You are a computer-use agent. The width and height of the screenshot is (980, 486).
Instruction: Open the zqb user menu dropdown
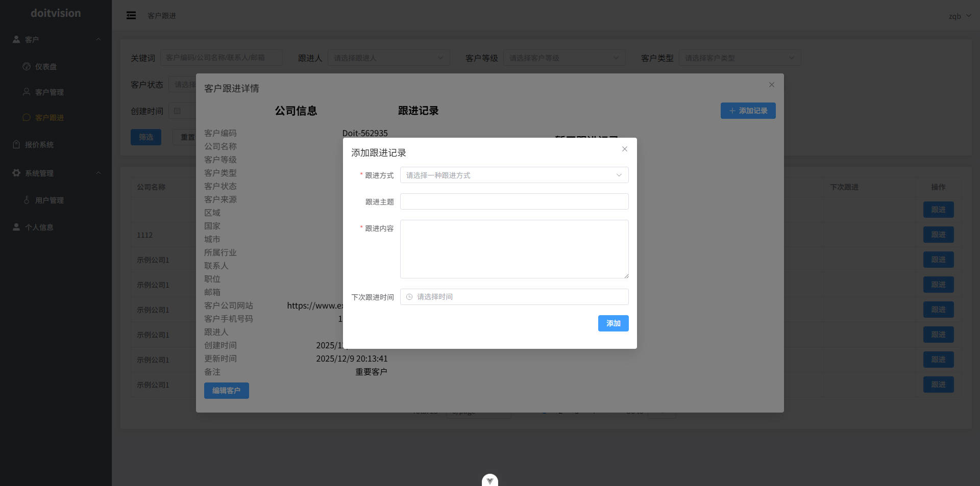click(960, 16)
